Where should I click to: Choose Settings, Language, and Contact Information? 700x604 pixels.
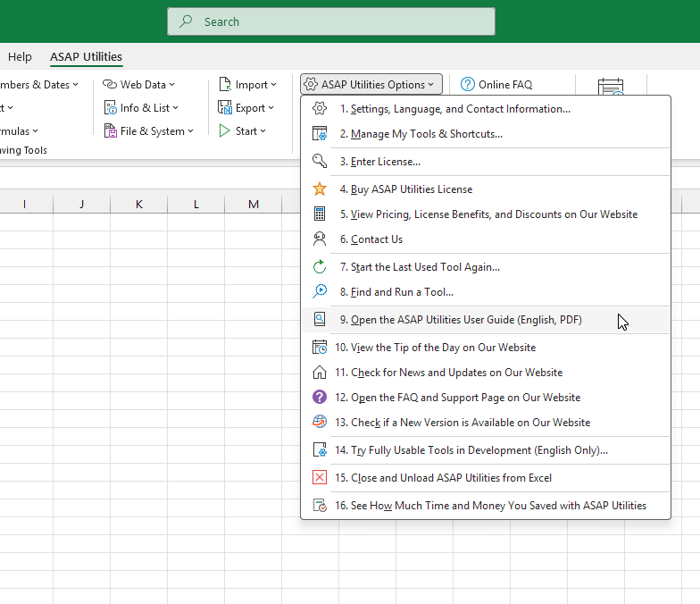point(486,109)
